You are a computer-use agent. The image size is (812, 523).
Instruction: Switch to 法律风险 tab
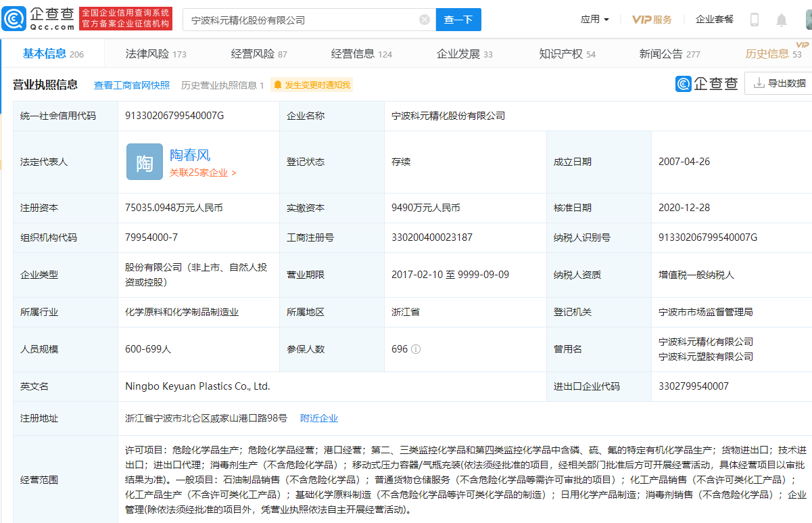point(156,54)
